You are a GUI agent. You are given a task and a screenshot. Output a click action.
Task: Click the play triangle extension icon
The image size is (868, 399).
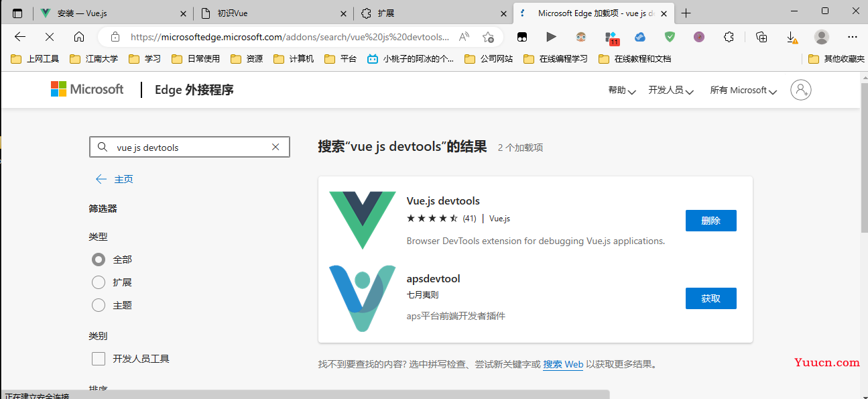point(551,37)
